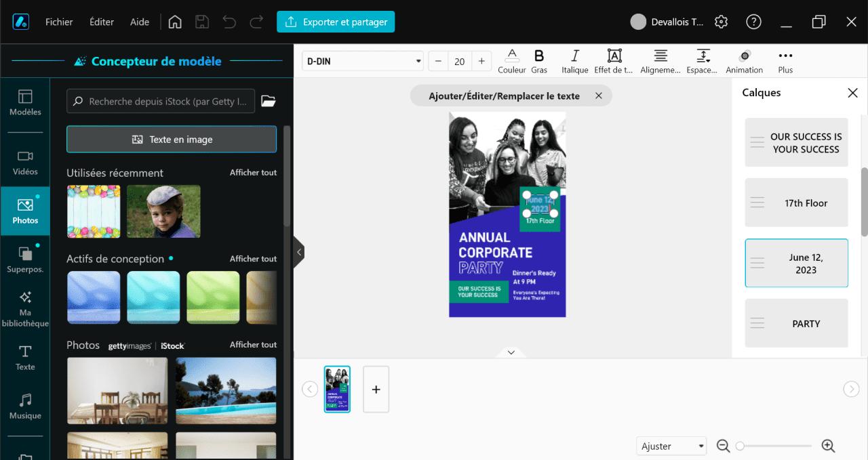868x460 pixels.
Task: Select OUR SUCCESS IS YOUR SUCCESS layer
Action: point(796,142)
